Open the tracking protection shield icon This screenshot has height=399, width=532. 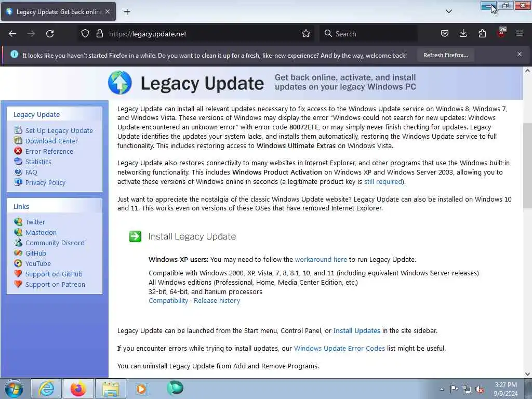click(x=85, y=34)
